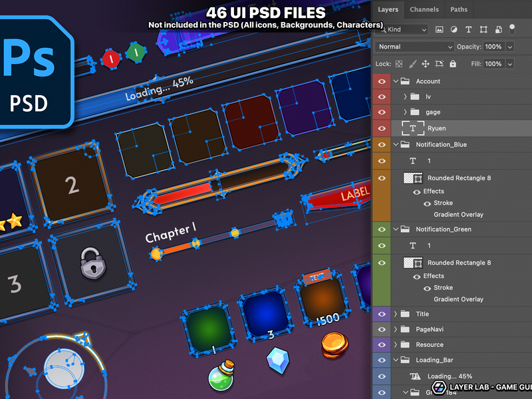Click the Ryuen layer type thumbnail
532x399 pixels.
[412, 128]
